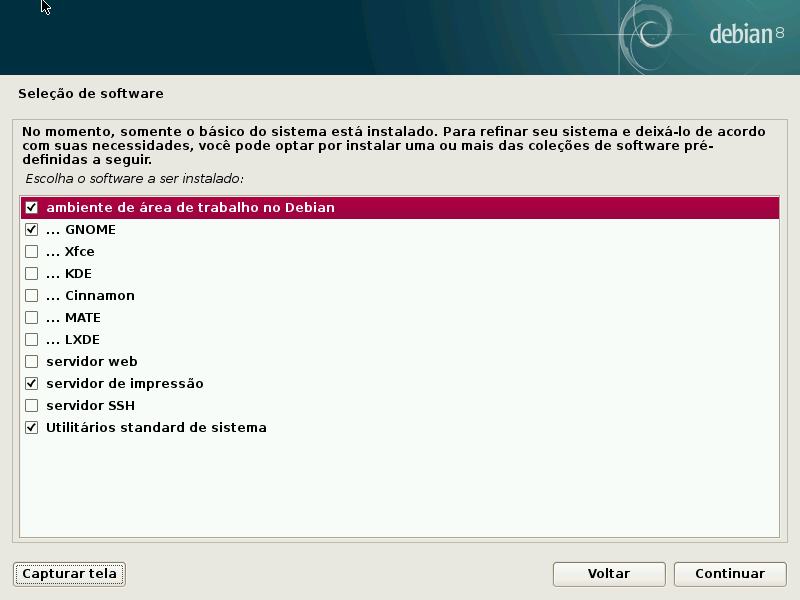Screen dimensions: 800x600
Task: Enable the servidor SSH checkbox
Action: coord(32,406)
